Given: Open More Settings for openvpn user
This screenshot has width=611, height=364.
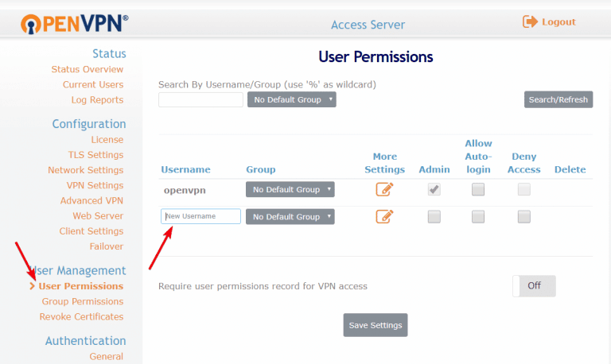Looking at the screenshot, I should (384, 190).
